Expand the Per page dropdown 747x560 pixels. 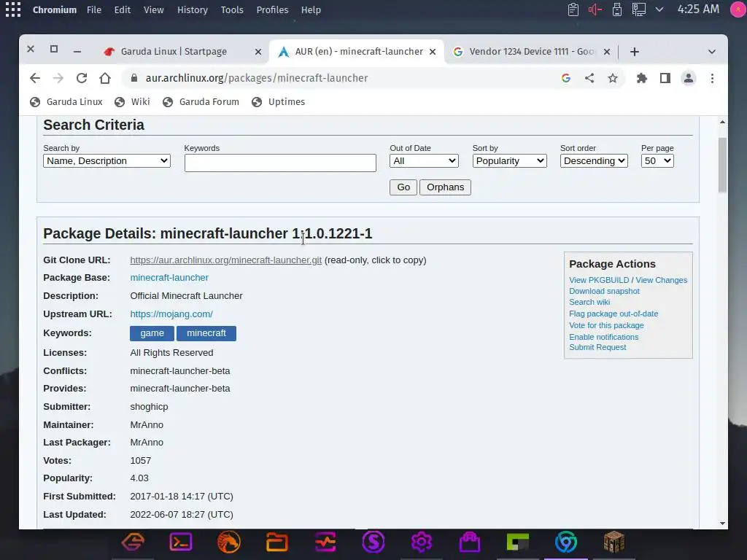pos(657,161)
